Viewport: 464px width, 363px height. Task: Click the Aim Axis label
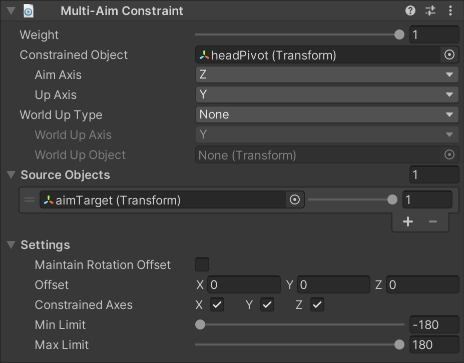point(58,75)
